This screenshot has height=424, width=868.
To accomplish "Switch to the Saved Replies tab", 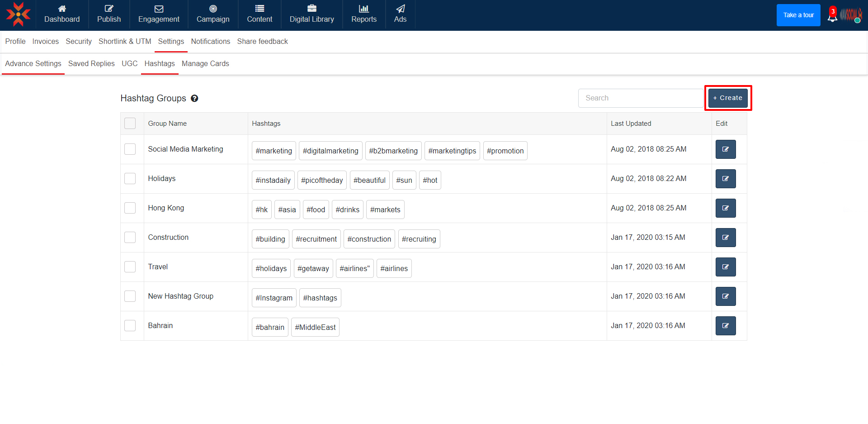I will [x=91, y=64].
